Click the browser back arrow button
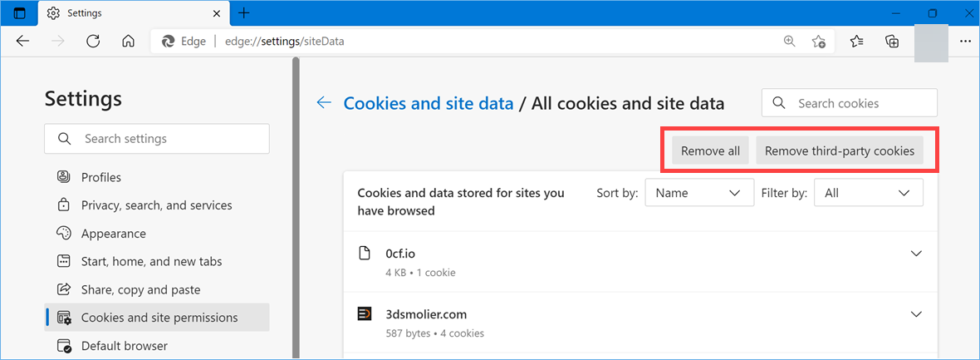 tap(22, 41)
